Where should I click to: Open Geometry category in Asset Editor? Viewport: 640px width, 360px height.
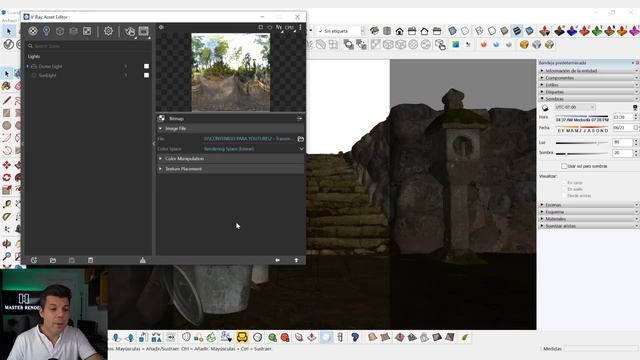[60, 31]
